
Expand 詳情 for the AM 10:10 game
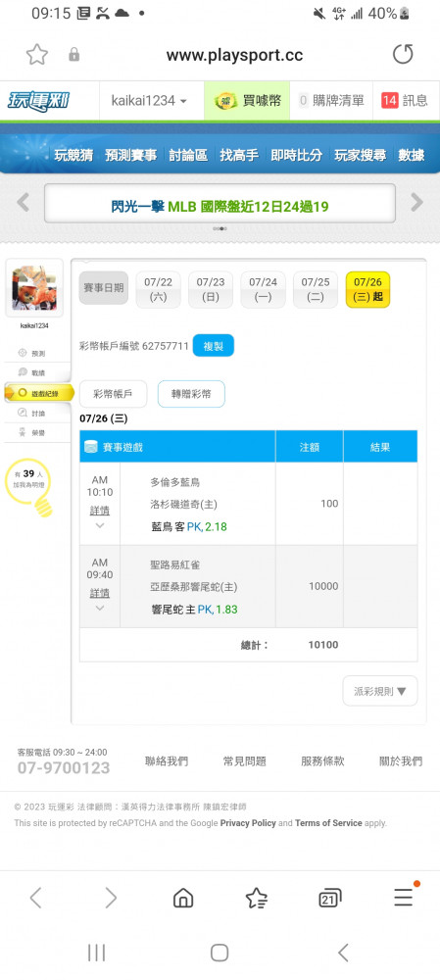[99, 510]
